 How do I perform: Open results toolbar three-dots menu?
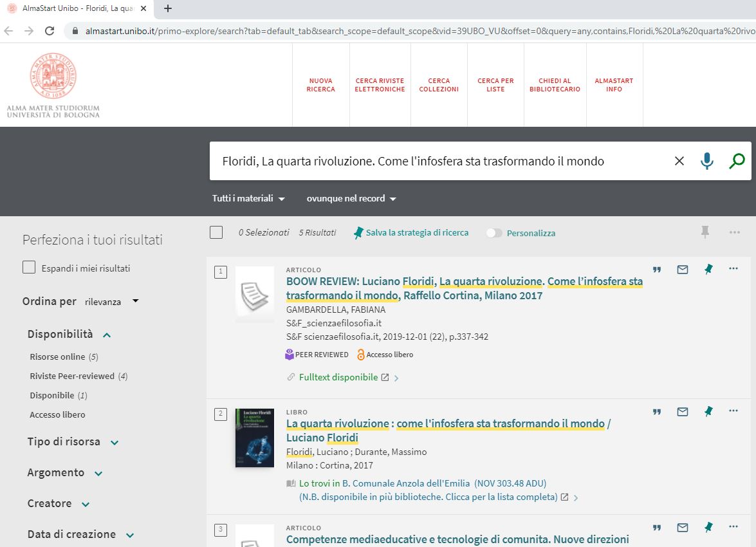coord(734,232)
